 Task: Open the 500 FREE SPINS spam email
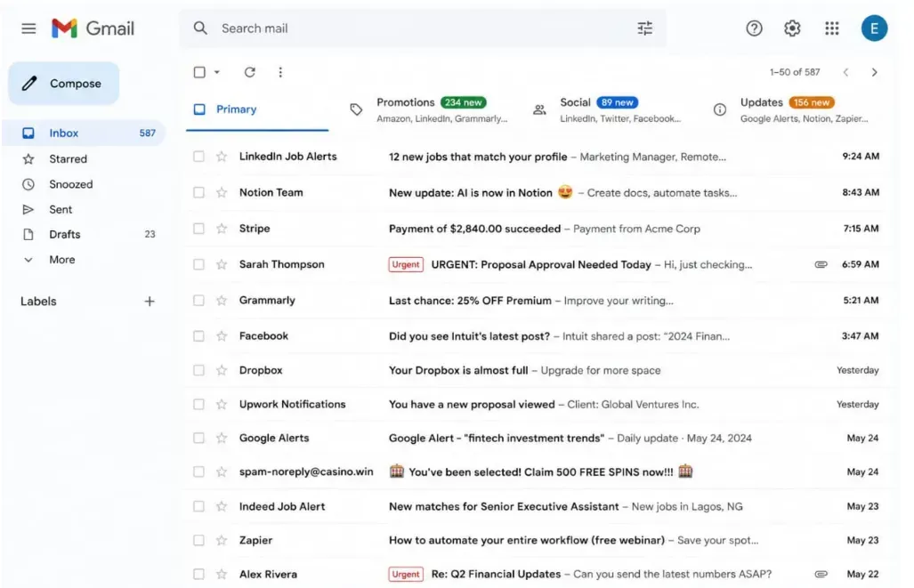(540, 471)
